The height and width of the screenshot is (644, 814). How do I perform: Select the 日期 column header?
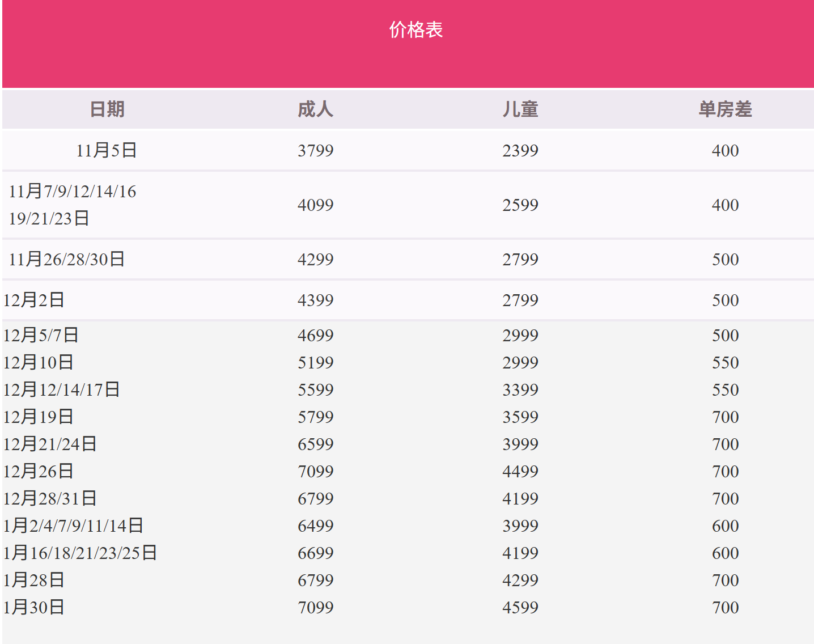(107, 109)
